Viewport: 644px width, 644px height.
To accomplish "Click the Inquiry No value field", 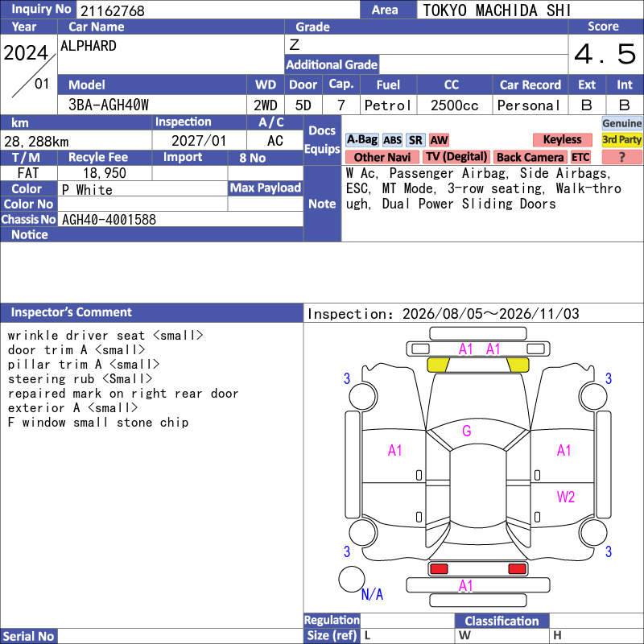I will click(x=217, y=10).
